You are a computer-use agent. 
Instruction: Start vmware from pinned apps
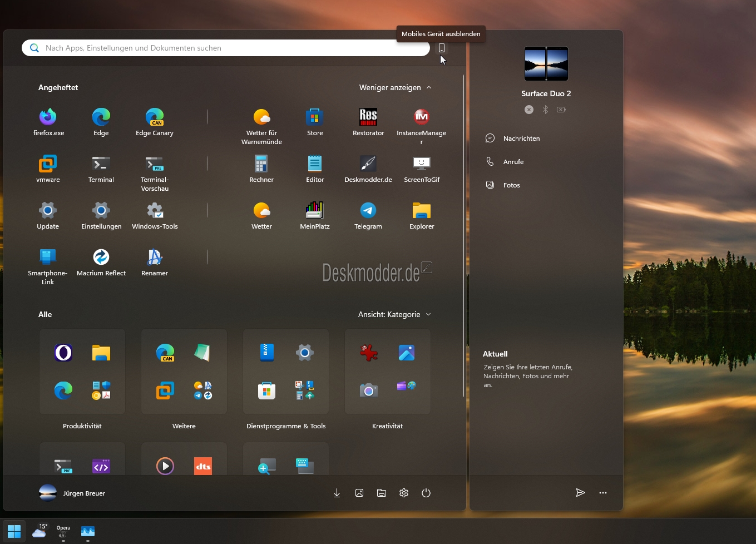tap(48, 169)
